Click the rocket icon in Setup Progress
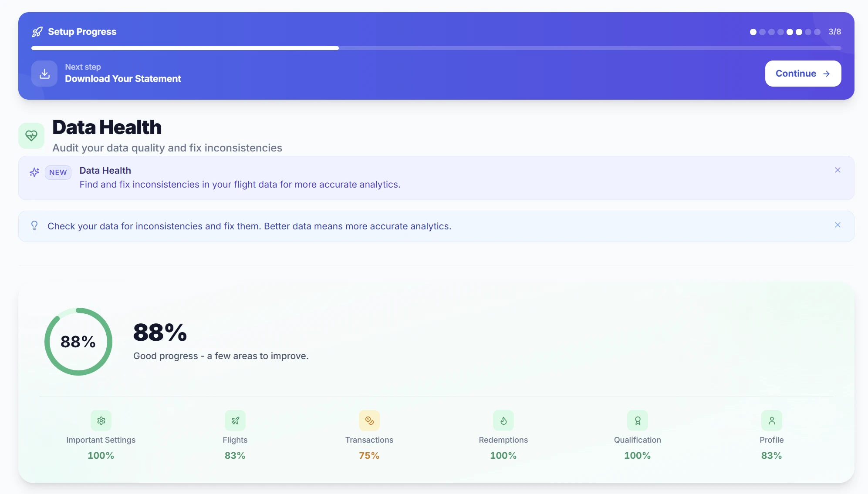The height and width of the screenshot is (494, 868). [37, 31]
